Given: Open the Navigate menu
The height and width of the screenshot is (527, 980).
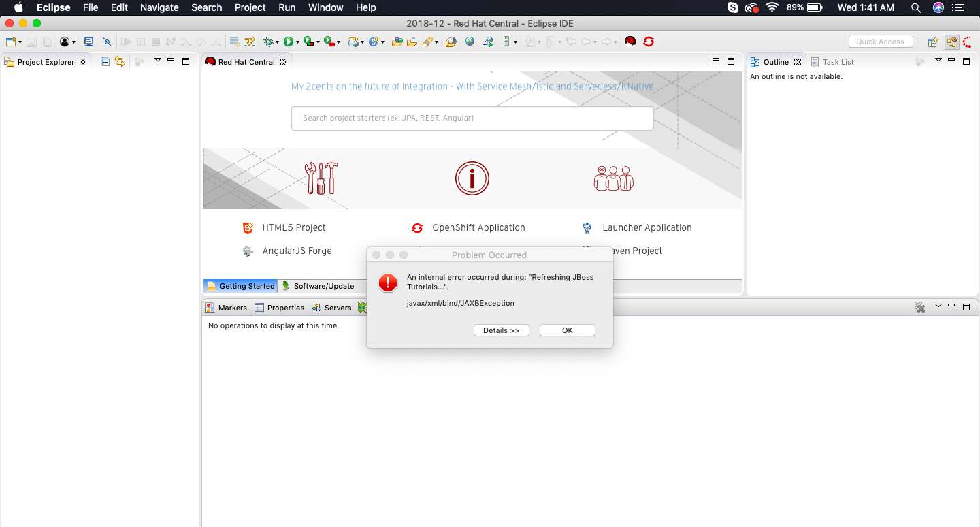Looking at the screenshot, I should click(x=159, y=7).
